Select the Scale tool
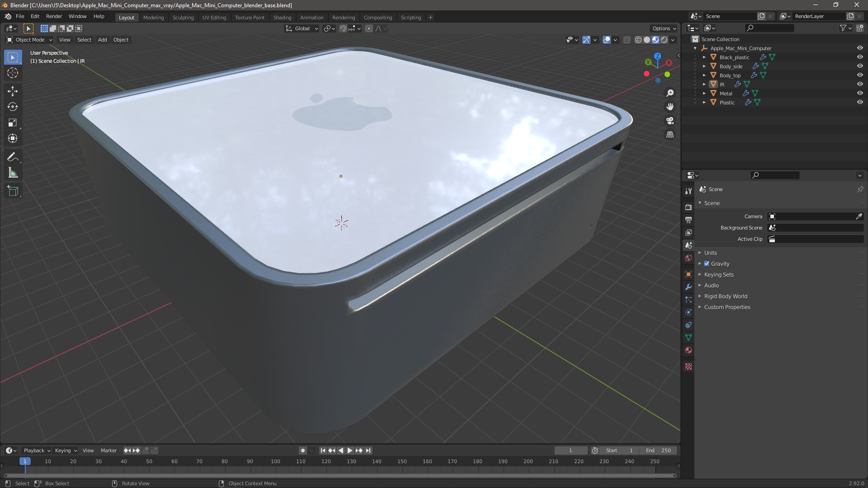Image resolution: width=868 pixels, height=488 pixels. tap(13, 122)
